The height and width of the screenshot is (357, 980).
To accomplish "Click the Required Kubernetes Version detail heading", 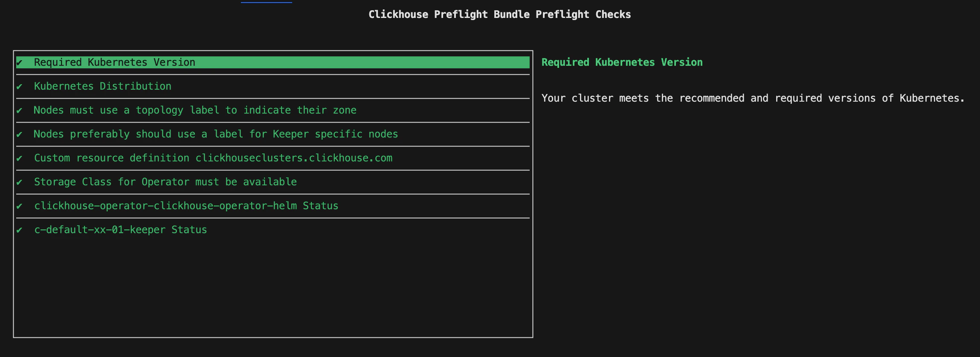I will (622, 62).
